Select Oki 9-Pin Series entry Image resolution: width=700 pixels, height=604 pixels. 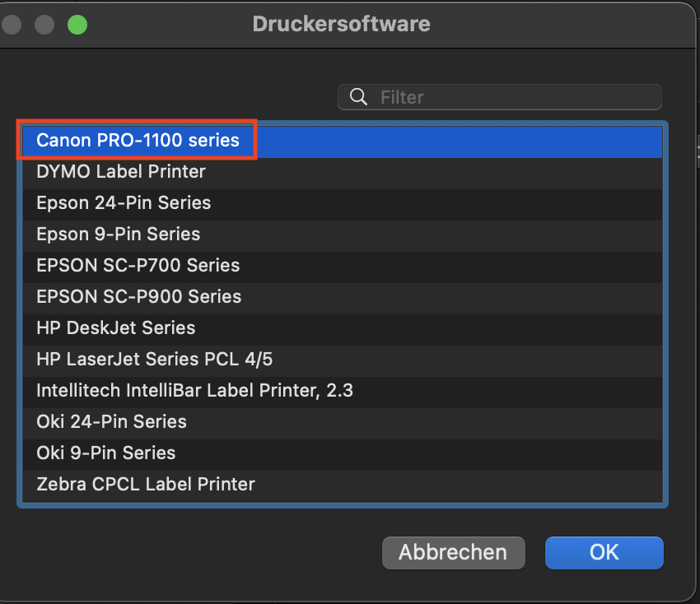tap(106, 453)
